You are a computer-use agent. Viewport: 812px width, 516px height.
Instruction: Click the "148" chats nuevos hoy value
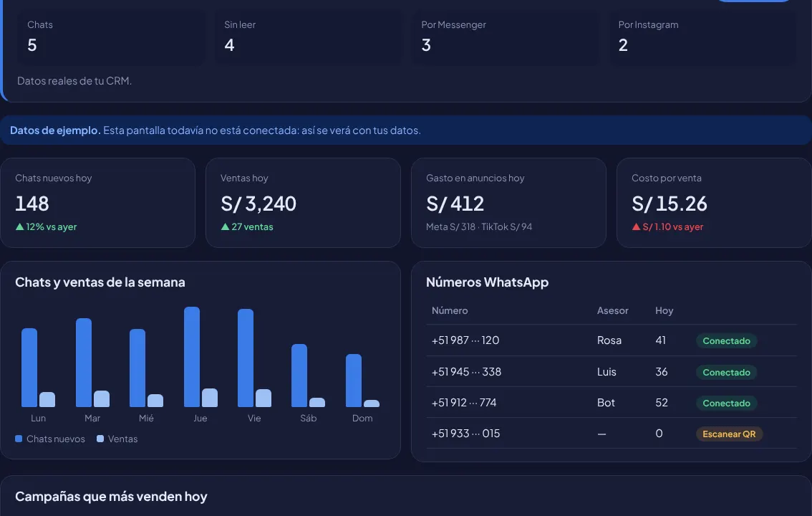pyautogui.click(x=32, y=204)
